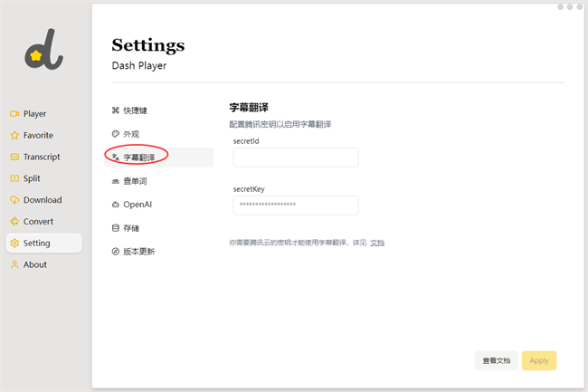Click the Player camera icon
Screen dimensions: 588x392
coord(14,114)
